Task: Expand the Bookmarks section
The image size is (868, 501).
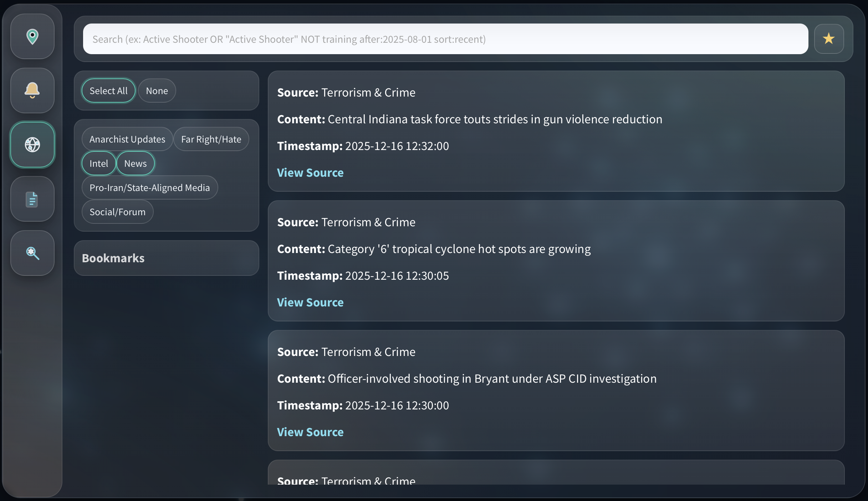Action: (113, 258)
